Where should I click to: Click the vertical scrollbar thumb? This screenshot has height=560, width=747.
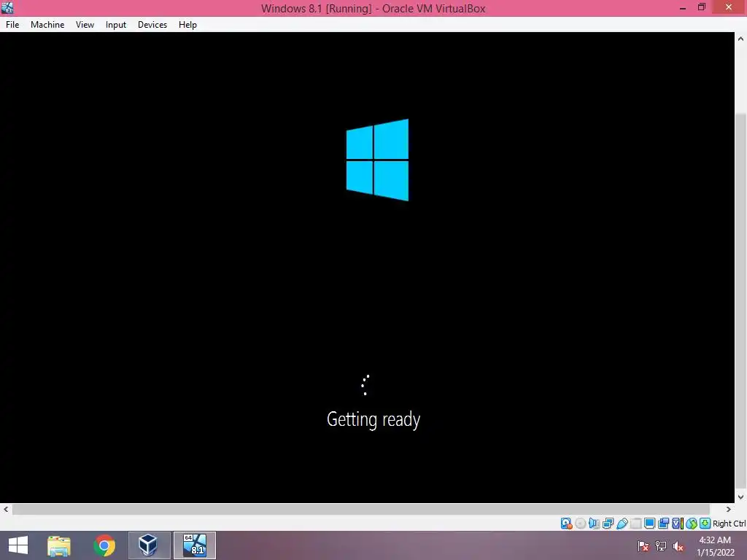click(x=741, y=301)
